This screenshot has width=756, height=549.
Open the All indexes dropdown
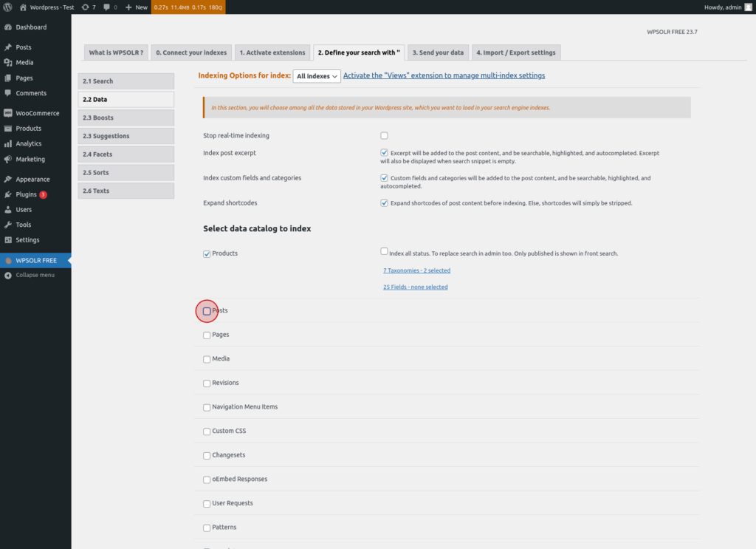(x=317, y=76)
